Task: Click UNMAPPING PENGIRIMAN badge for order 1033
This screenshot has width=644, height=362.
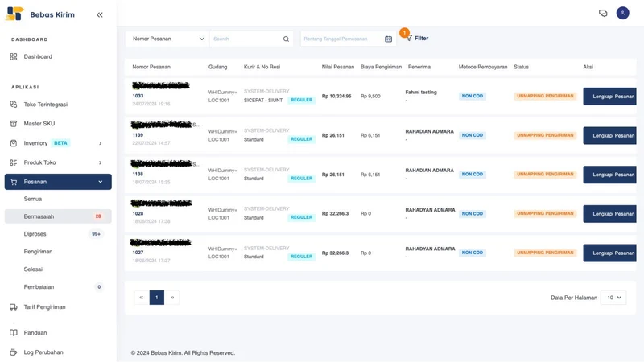Action: (x=545, y=96)
